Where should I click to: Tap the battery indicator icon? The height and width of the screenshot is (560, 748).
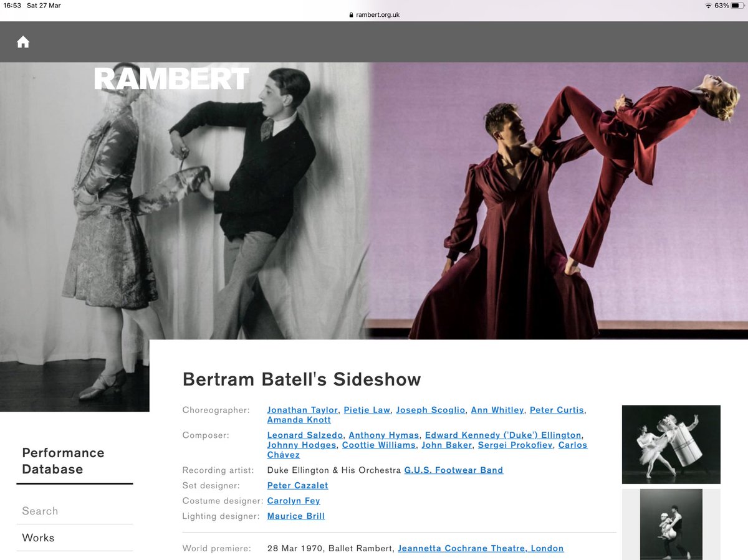tap(738, 6)
